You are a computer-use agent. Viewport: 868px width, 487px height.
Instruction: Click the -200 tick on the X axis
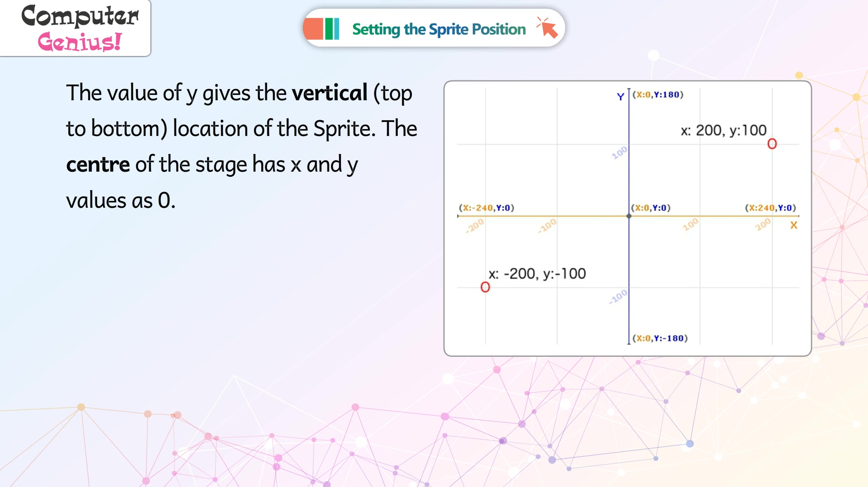point(475,225)
